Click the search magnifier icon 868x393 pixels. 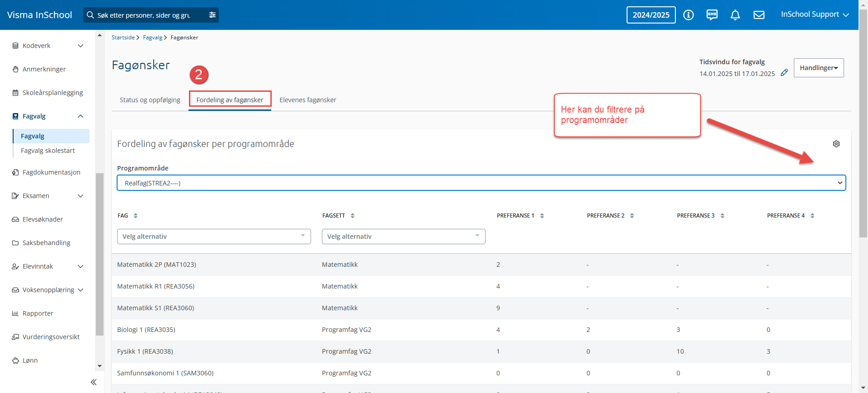pyautogui.click(x=90, y=15)
